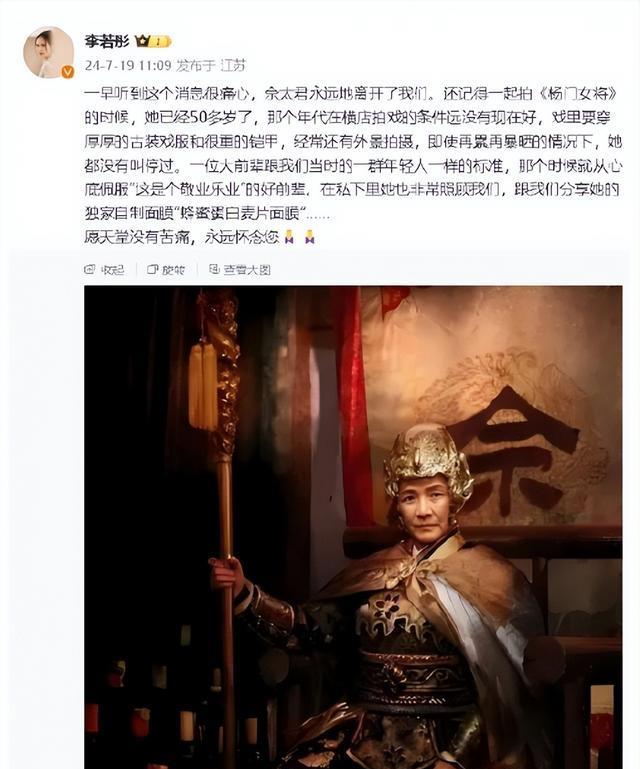Click the 《杨门女将》 title in post
This screenshot has height=769, width=640.
point(579,93)
